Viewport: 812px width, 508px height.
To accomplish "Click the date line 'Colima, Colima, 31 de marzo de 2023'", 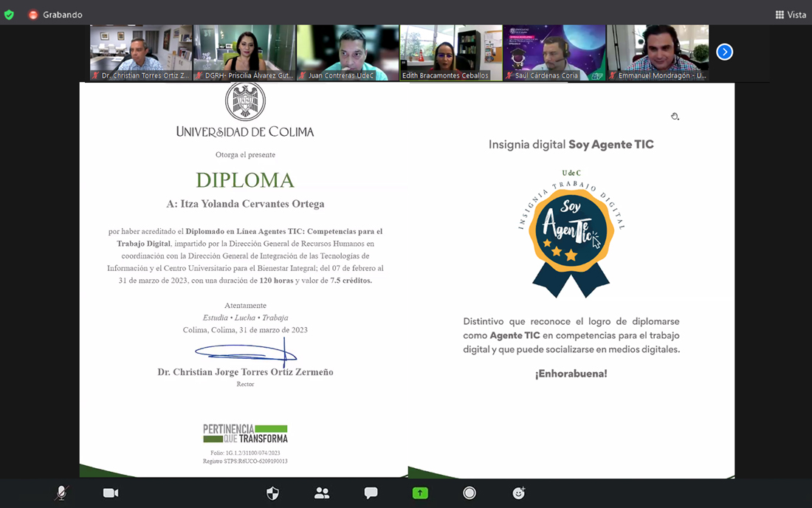I will coord(245,330).
